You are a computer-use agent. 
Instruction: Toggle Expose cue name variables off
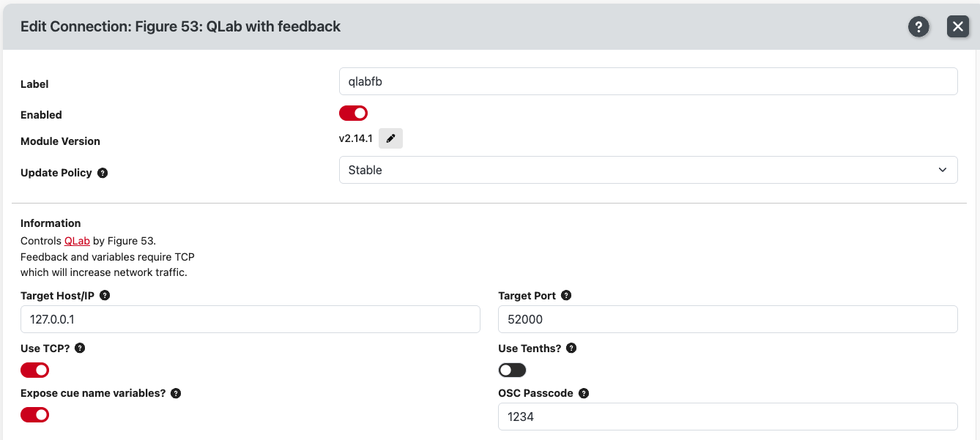tap(34, 415)
